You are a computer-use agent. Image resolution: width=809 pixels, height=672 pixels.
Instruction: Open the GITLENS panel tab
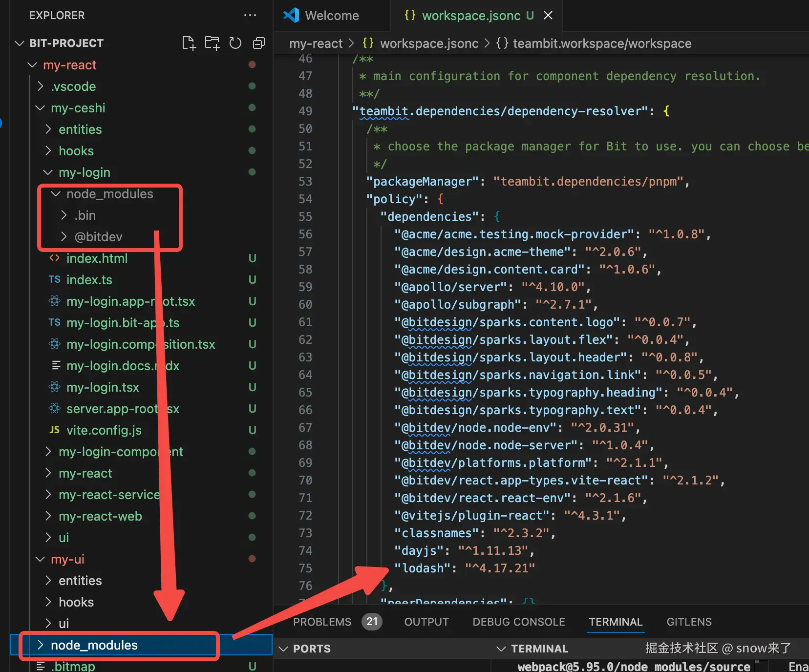coord(689,622)
